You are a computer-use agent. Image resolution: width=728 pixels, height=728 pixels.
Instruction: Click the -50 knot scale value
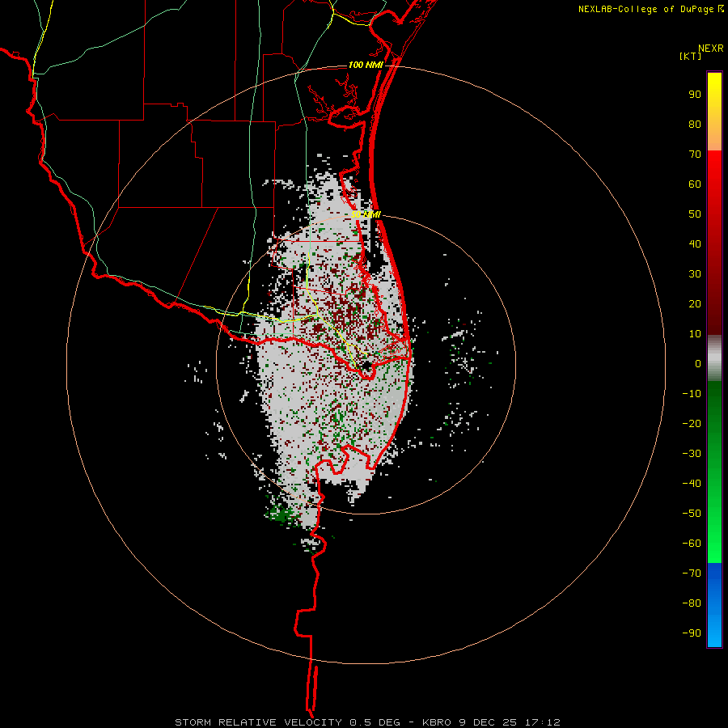tap(692, 513)
